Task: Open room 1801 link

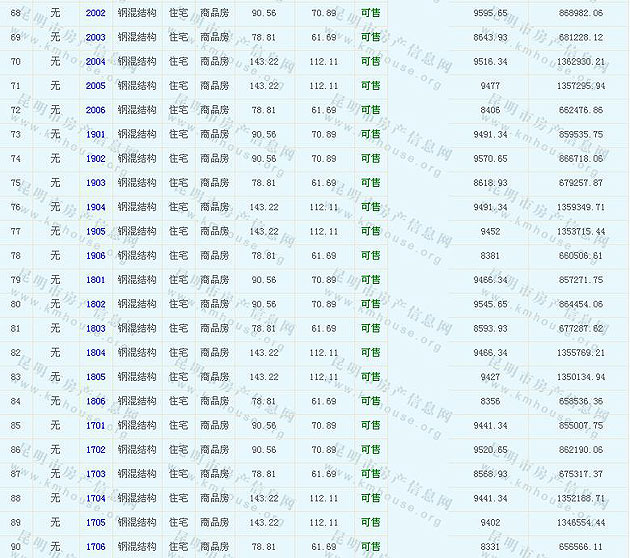Action: pos(96,280)
